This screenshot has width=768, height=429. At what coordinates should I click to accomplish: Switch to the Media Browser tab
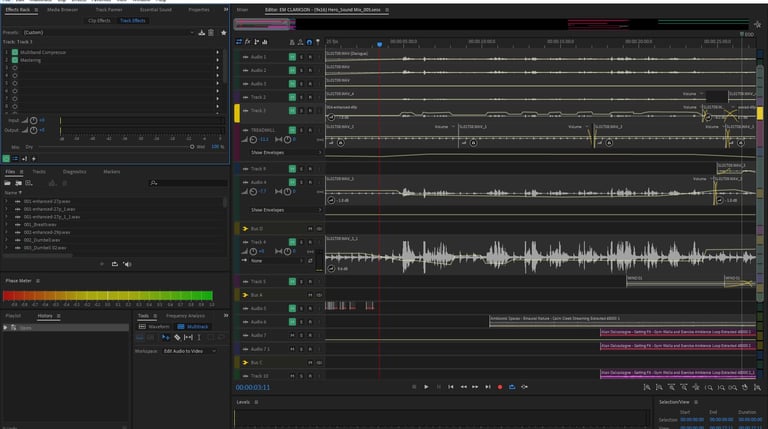coord(63,9)
